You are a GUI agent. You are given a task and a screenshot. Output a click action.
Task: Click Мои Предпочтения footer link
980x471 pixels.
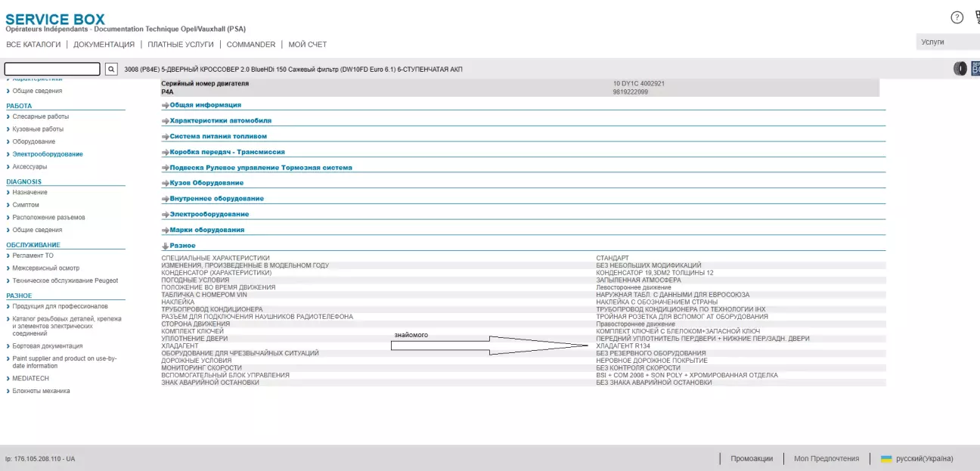pyautogui.click(x=826, y=459)
